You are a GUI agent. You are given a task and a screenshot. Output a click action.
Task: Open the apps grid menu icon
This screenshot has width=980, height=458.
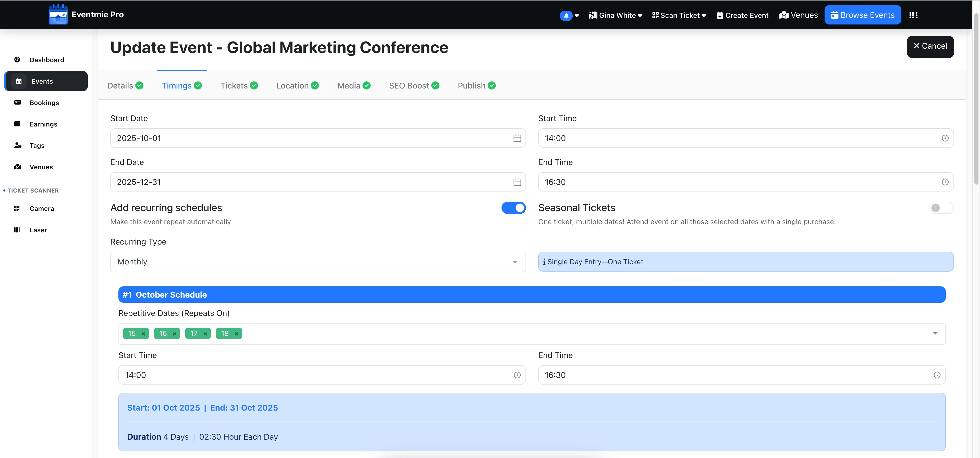pyautogui.click(x=913, y=15)
